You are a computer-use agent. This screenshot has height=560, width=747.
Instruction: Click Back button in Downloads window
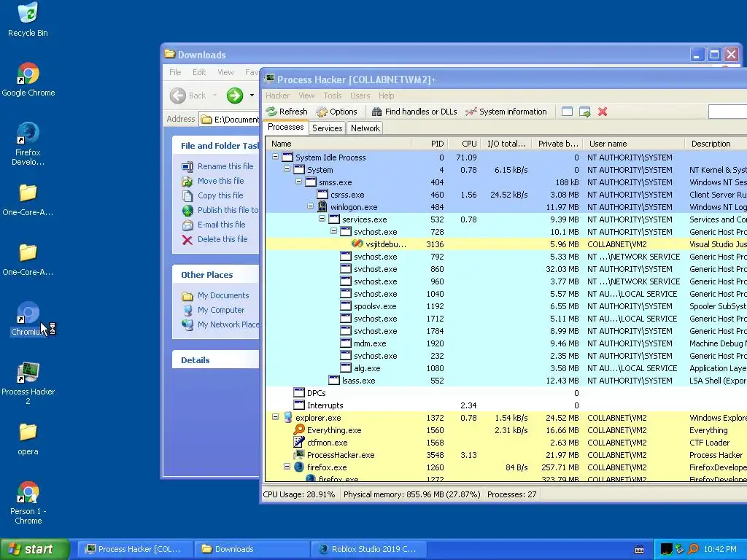(189, 96)
